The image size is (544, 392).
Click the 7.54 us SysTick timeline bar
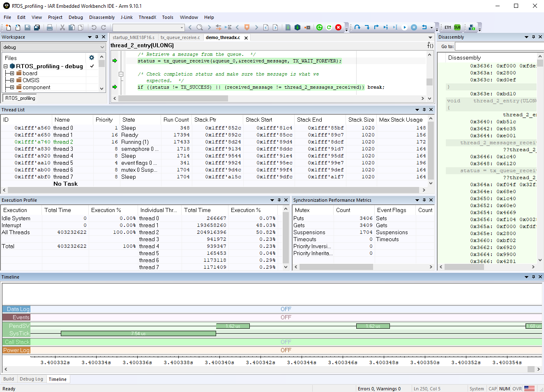(x=138, y=334)
